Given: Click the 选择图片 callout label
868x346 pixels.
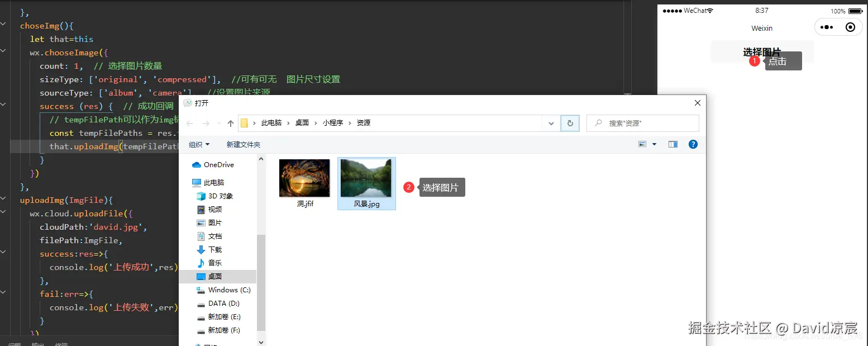Looking at the screenshot, I should pyautogui.click(x=441, y=187).
